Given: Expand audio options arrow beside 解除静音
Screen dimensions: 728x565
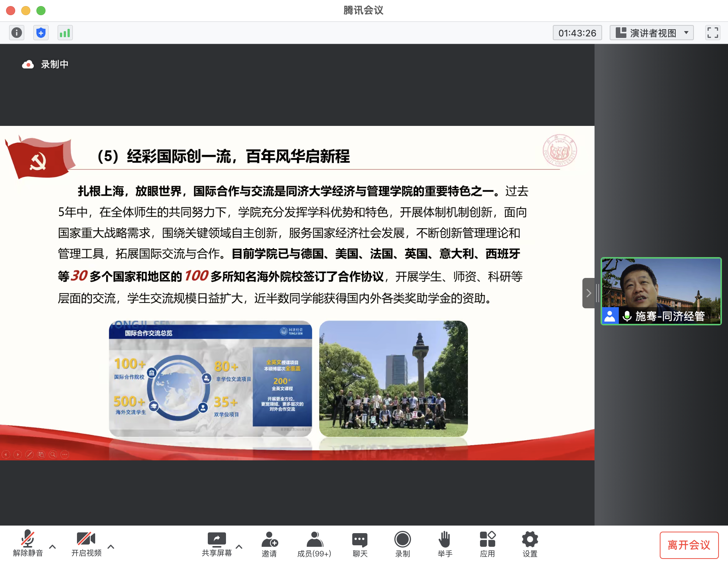Looking at the screenshot, I should [53, 547].
